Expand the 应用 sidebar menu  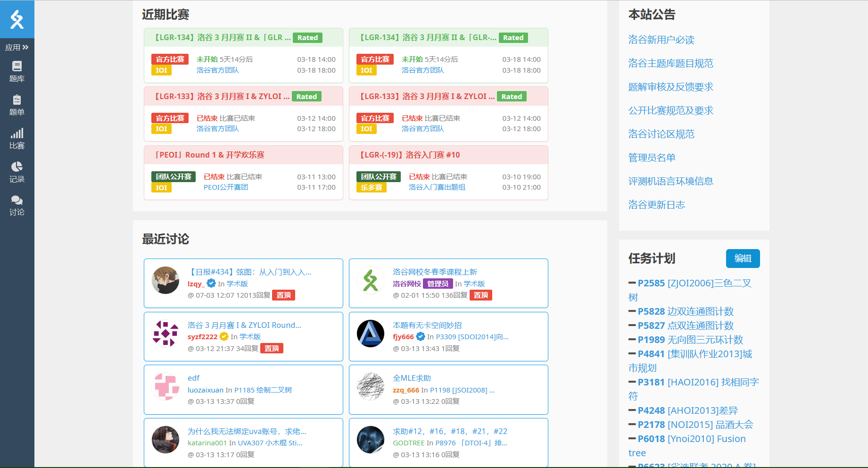[x=17, y=47]
